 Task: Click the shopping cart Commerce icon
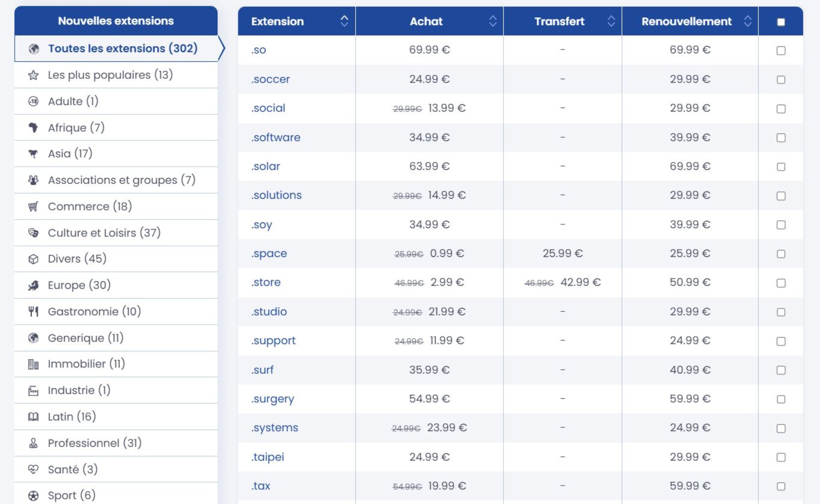click(33, 206)
